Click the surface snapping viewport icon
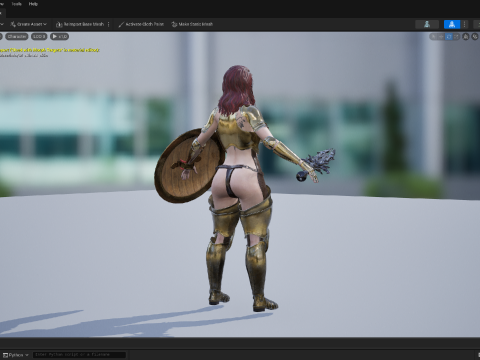Viewport: 480px width, 360px height. pos(466,36)
